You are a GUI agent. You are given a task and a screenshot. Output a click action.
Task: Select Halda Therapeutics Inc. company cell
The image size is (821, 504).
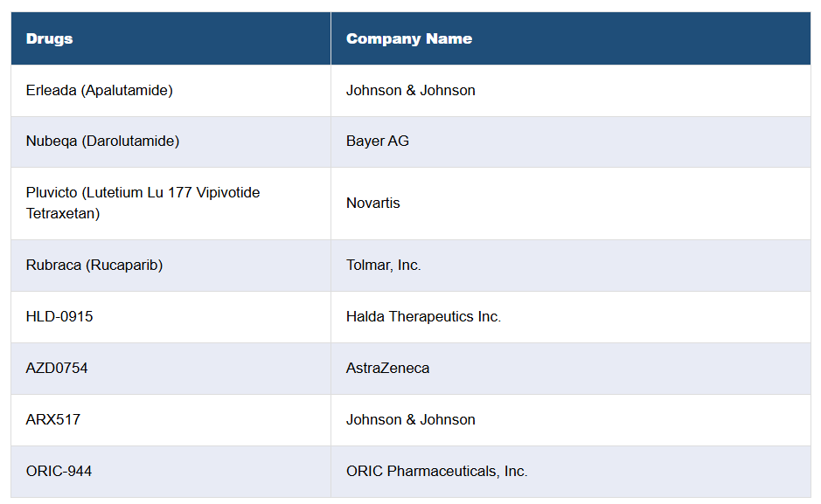[x=423, y=316]
